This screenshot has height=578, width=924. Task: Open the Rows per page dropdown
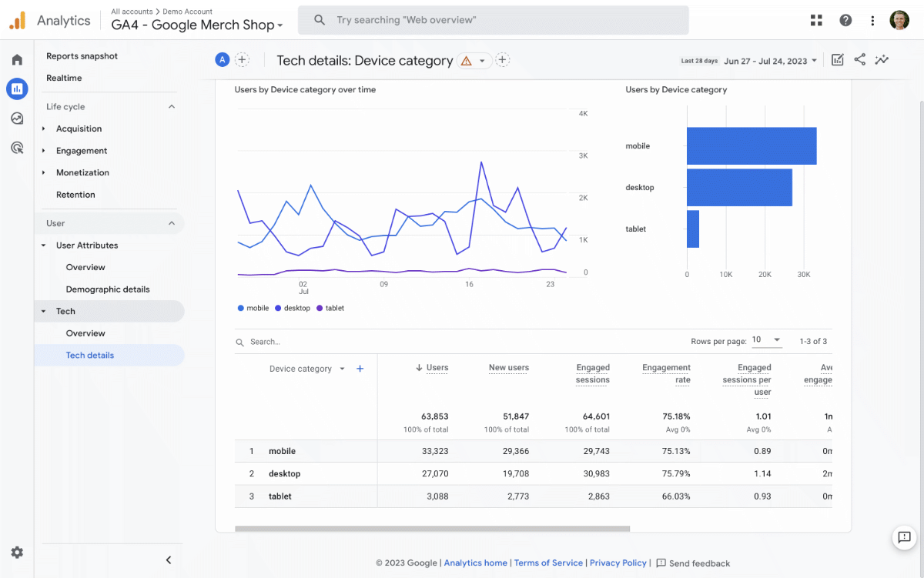pyautogui.click(x=767, y=340)
